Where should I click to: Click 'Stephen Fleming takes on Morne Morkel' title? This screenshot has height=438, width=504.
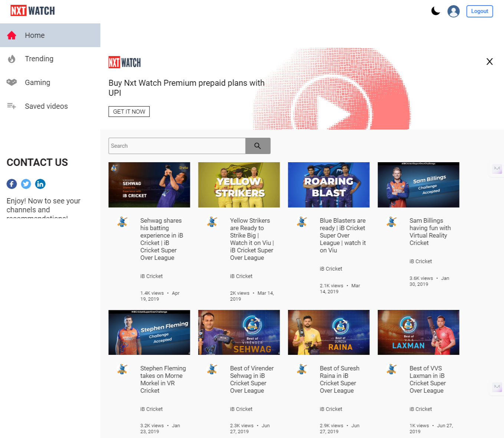coord(163,379)
